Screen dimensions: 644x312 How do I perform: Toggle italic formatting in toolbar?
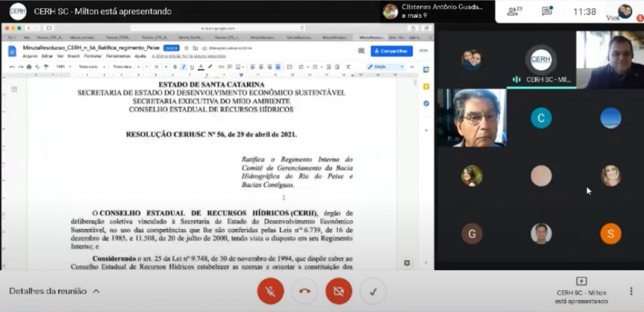pos(184,67)
